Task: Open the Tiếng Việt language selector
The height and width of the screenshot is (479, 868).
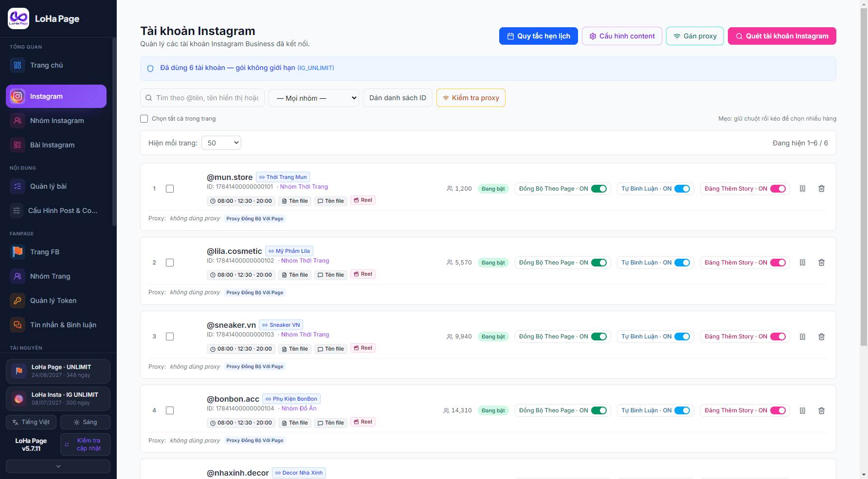Action: pyautogui.click(x=31, y=422)
